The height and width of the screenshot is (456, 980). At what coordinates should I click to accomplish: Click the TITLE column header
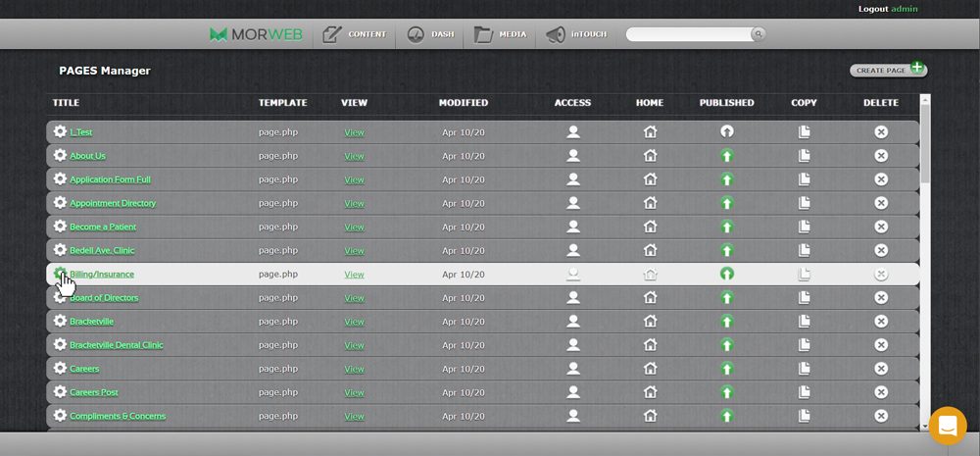[x=66, y=103]
